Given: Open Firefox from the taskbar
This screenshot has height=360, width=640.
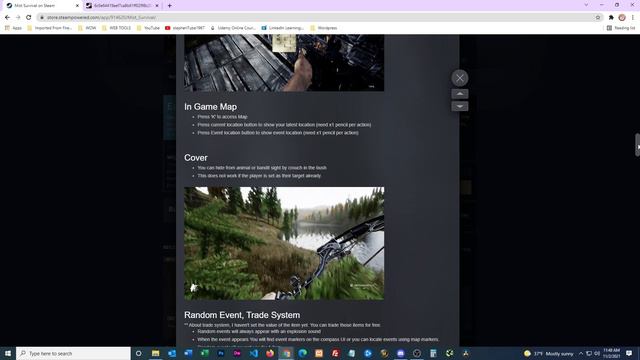Looking at the screenshot, I should [x=270, y=353].
